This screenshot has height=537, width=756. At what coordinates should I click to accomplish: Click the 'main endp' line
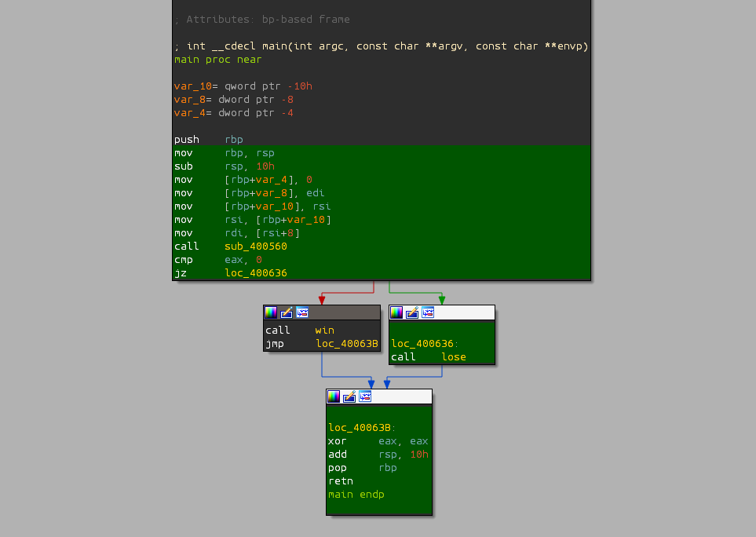tap(356, 494)
